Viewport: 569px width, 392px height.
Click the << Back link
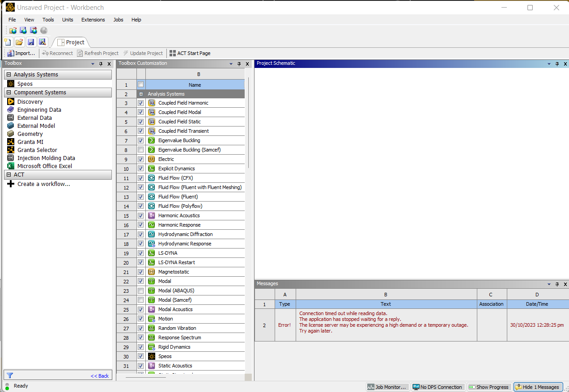pyautogui.click(x=100, y=376)
